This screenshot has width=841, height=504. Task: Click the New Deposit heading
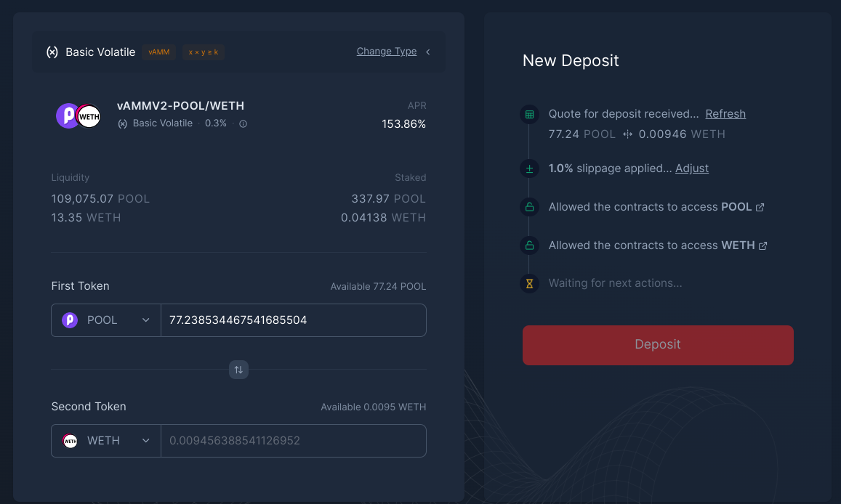[571, 60]
